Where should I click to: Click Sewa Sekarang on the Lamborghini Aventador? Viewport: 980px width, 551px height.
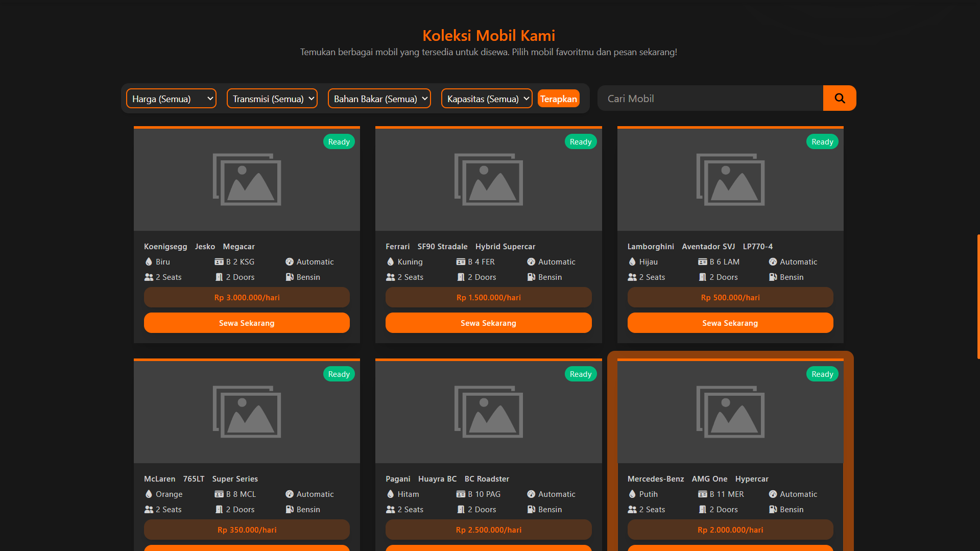pyautogui.click(x=730, y=323)
